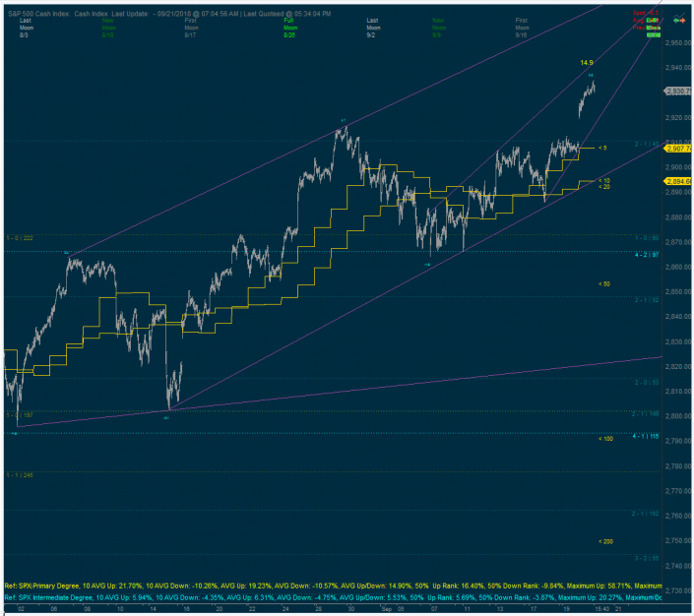Viewport: 694px width, 616px height.
Task: Click the '2 - 0 | 53' level label
Action: 647,383
